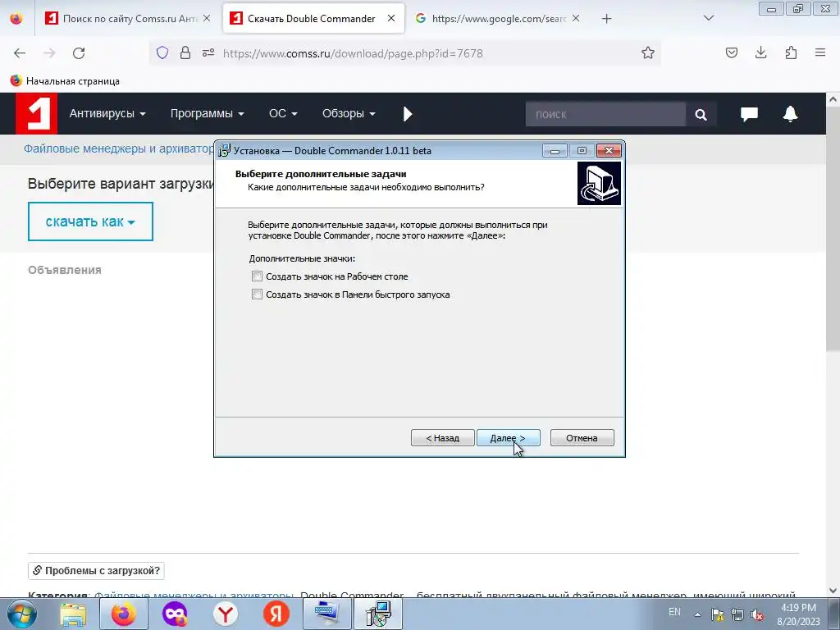The image size is (840, 630).
Task: Click the muted volume tray icon
Action: [x=757, y=614]
